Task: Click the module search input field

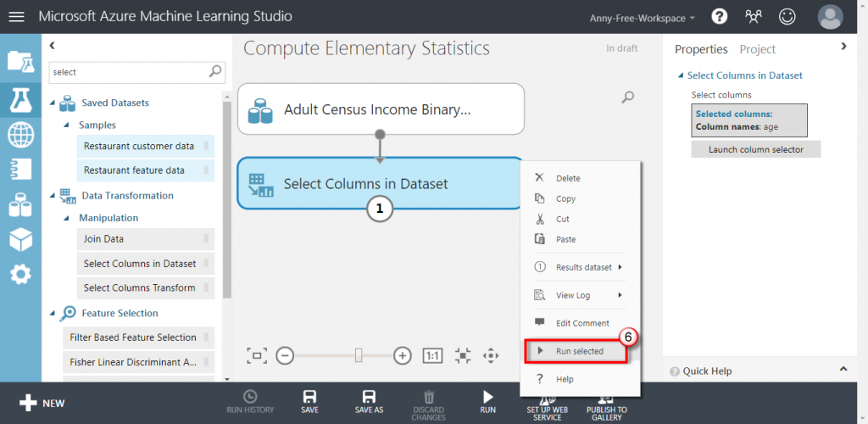Action: pyautogui.click(x=130, y=72)
